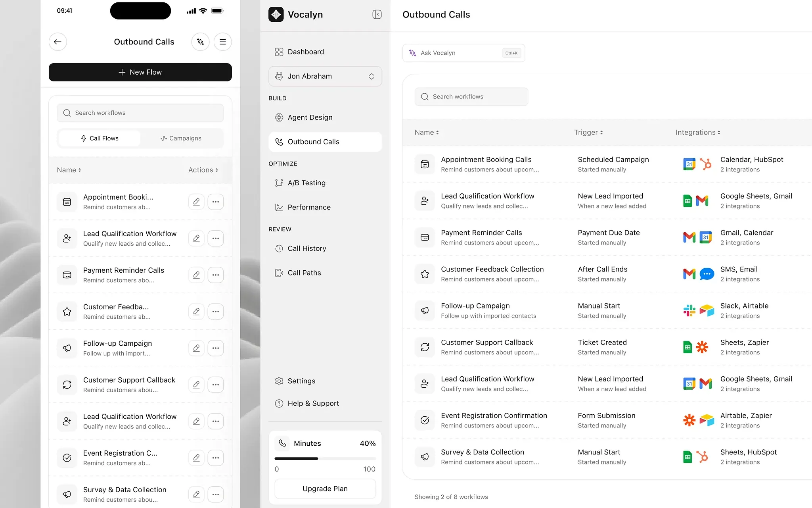
Task: Open the Jon Abraham agent selector
Action: click(x=325, y=76)
